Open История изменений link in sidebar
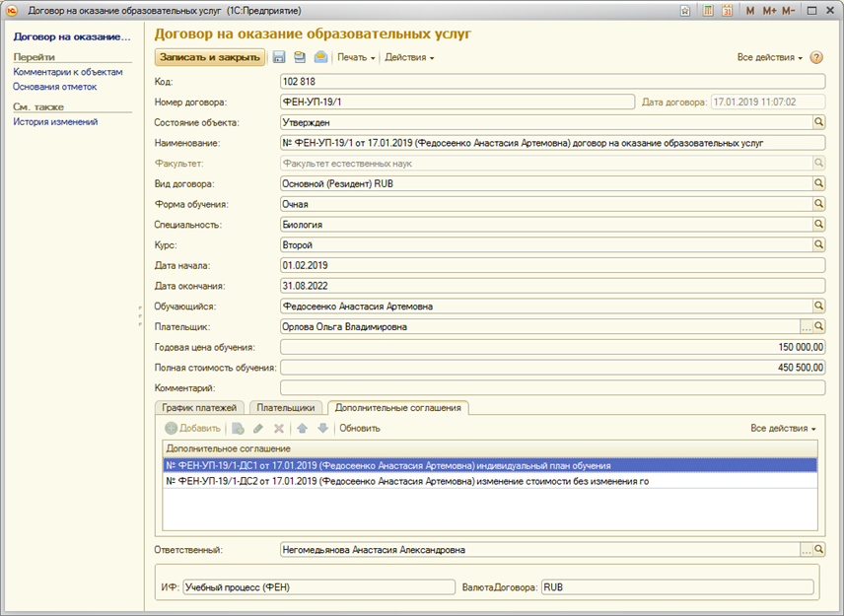The image size is (844, 616). click(55, 122)
